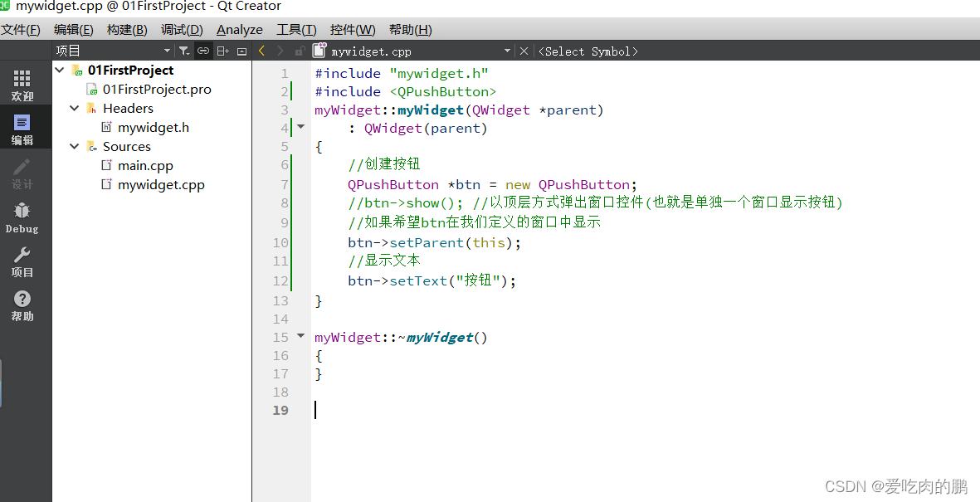Image resolution: width=980 pixels, height=502 pixels.
Task: Click QWidget(parent) on line 4
Action: click(x=426, y=128)
